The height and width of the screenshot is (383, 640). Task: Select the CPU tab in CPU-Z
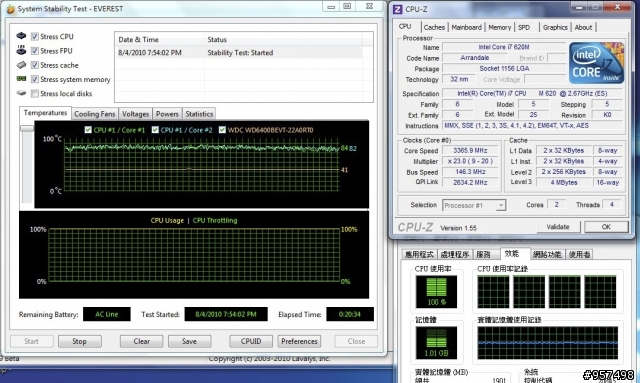click(x=405, y=27)
